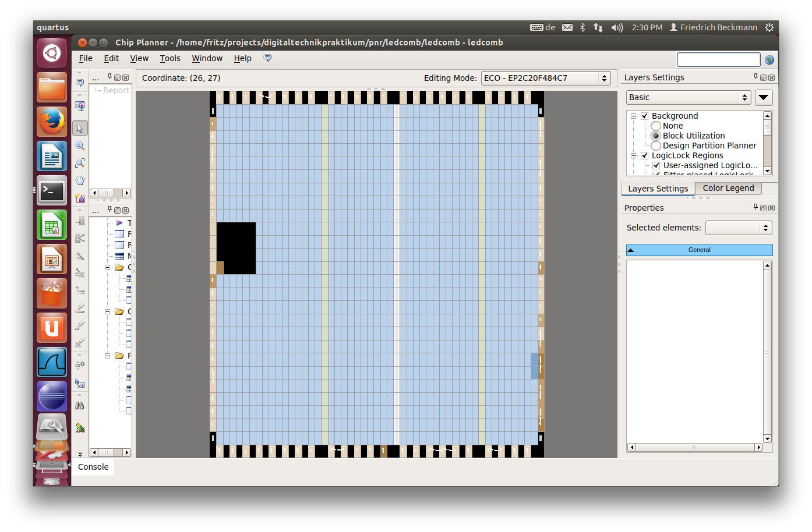This screenshot has height=532, width=812.
Task: Select the hand pan tool
Action: pyautogui.click(x=80, y=180)
